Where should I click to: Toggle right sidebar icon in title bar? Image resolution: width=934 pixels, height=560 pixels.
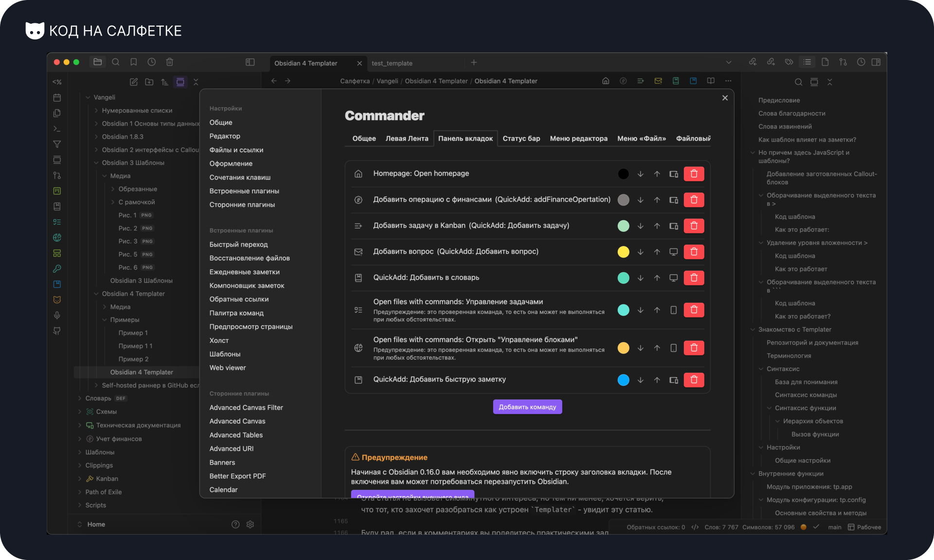876,62
